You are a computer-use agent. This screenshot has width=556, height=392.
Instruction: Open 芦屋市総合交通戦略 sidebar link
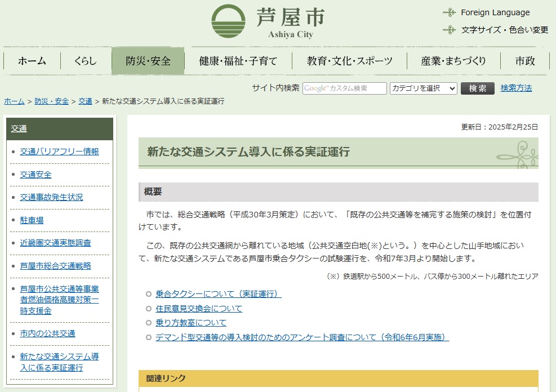click(55, 266)
